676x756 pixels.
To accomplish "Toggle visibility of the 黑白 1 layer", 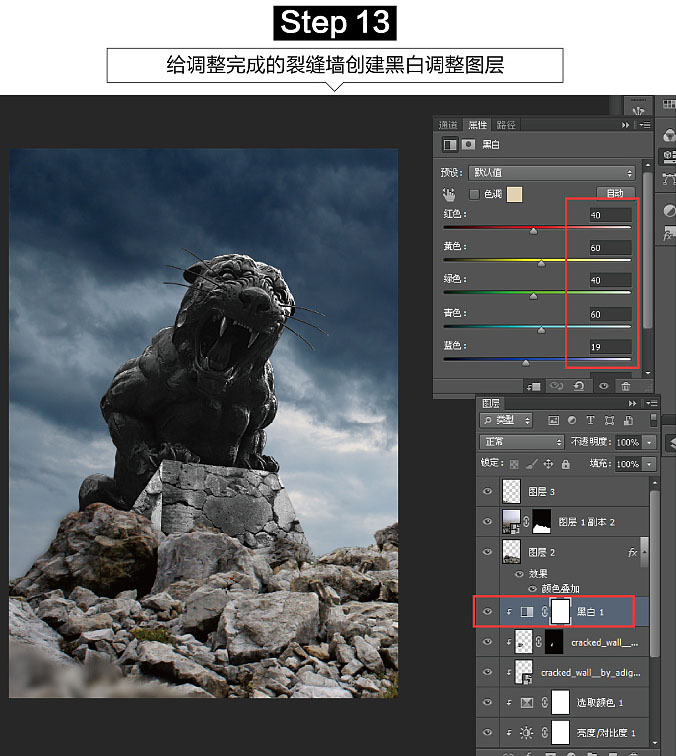I will [x=487, y=611].
